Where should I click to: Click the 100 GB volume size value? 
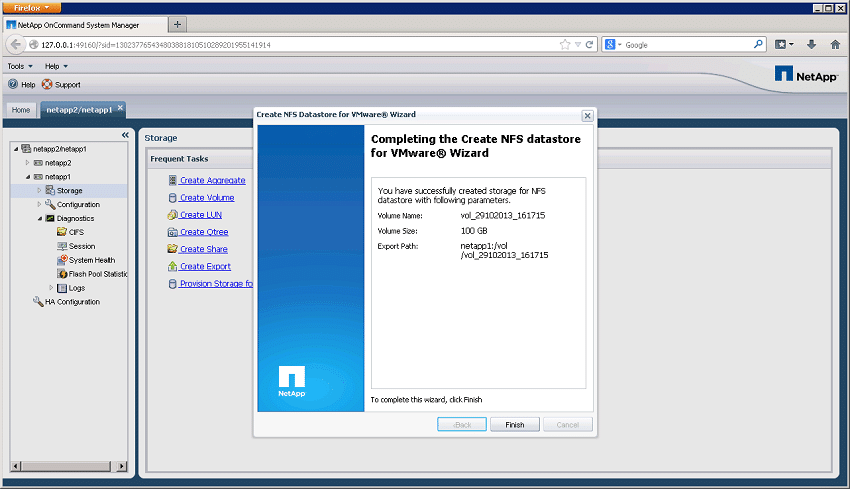pyautogui.click(x=474, y=230)
